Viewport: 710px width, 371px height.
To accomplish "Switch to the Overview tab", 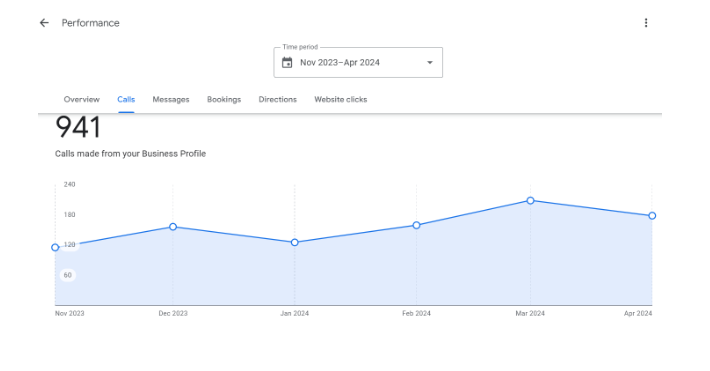I will pos(82,99).
